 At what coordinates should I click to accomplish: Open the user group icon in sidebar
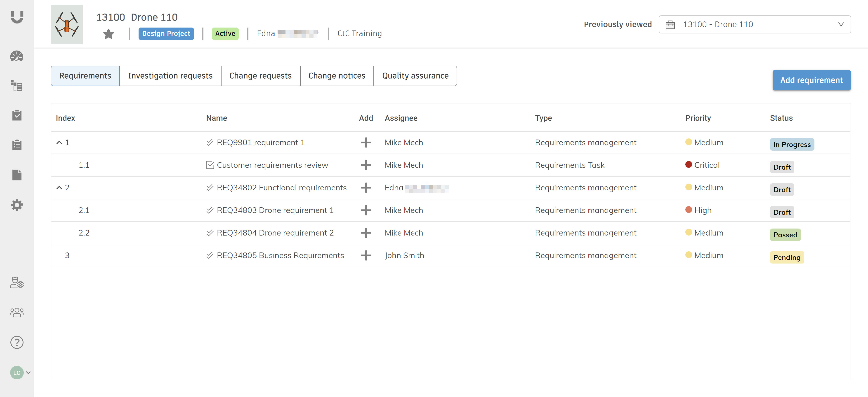point(17,312)
